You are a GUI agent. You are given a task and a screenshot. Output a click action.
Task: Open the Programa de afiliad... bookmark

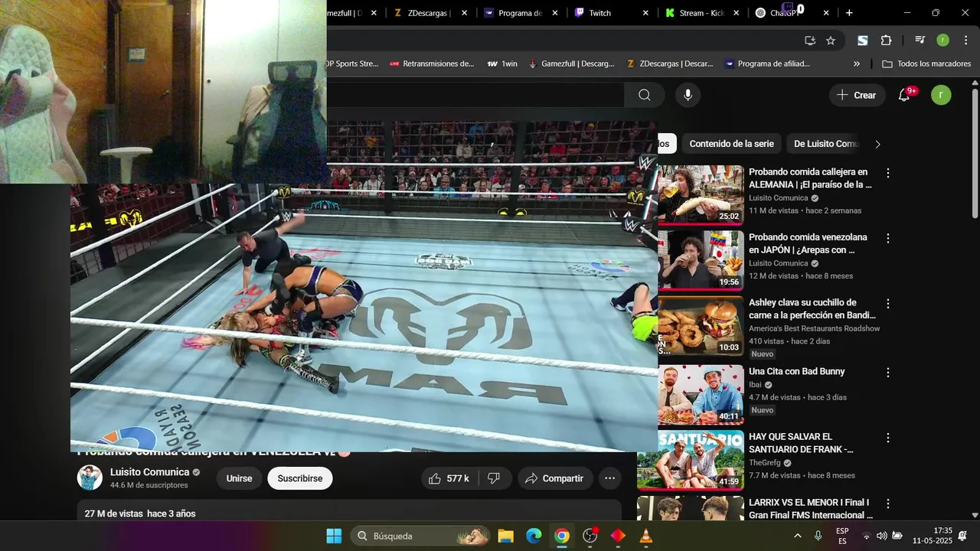[767, 64]
